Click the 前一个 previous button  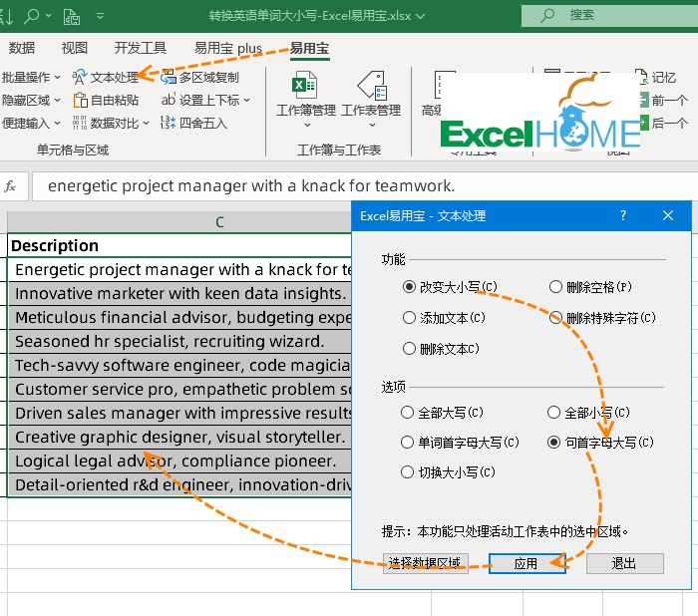[664, 100]
